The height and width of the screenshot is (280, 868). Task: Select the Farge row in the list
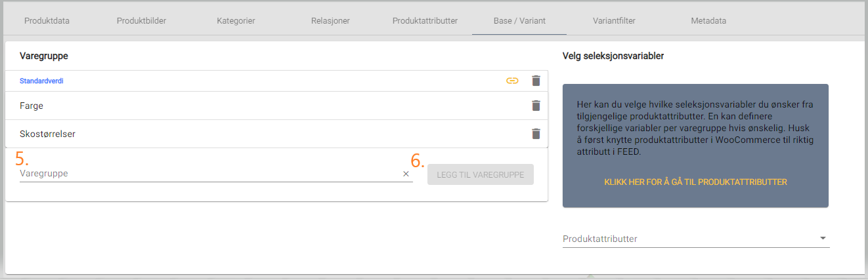pyautogui.click(x=276, y=106)
